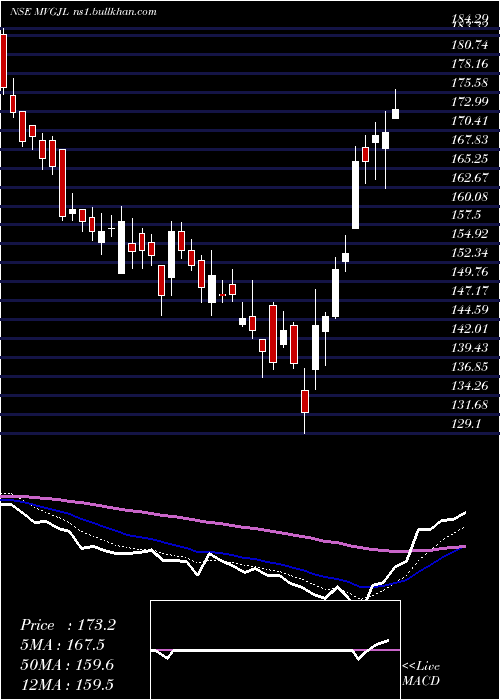Click the 149.76 price axis label
This screenshot has height=700, width=500.
click(470, 272)
